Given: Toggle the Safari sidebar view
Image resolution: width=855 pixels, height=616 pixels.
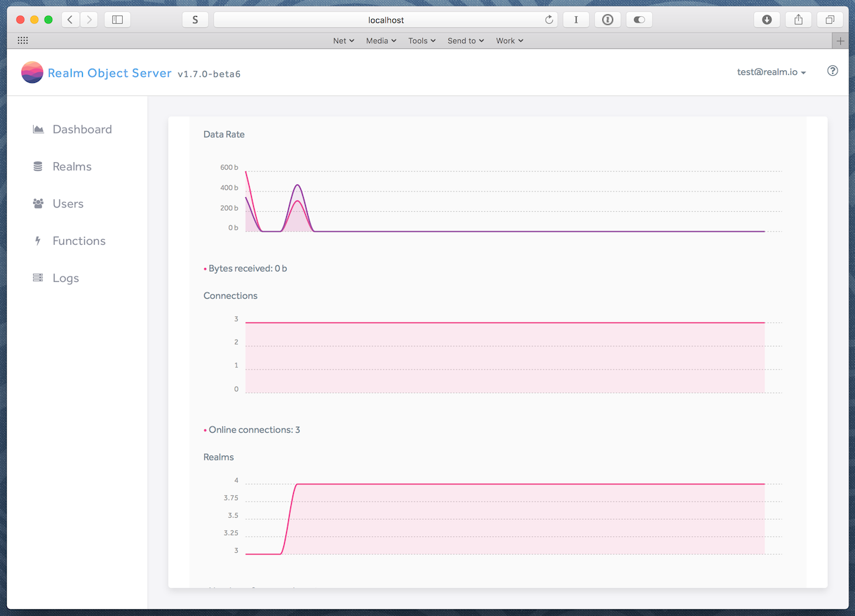Looking at the screenshot, I should click(118, 20).
